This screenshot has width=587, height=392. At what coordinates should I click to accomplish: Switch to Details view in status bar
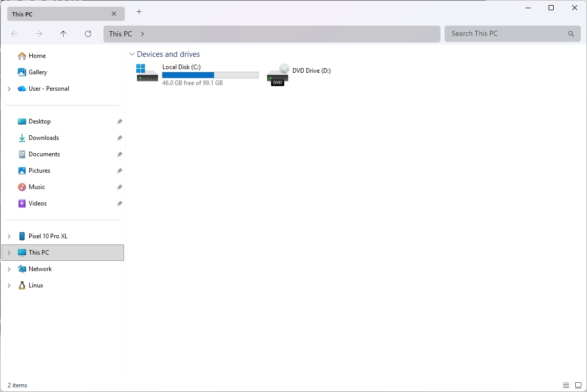(x=565, y=385)
